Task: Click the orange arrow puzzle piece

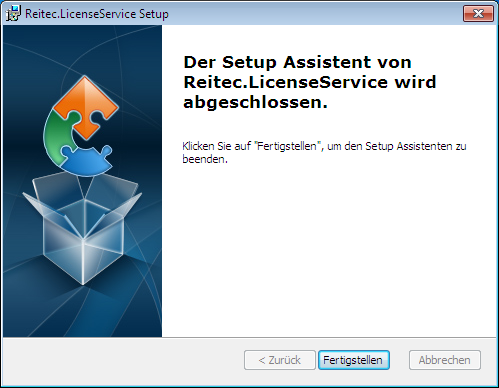Action: point(86,106)
